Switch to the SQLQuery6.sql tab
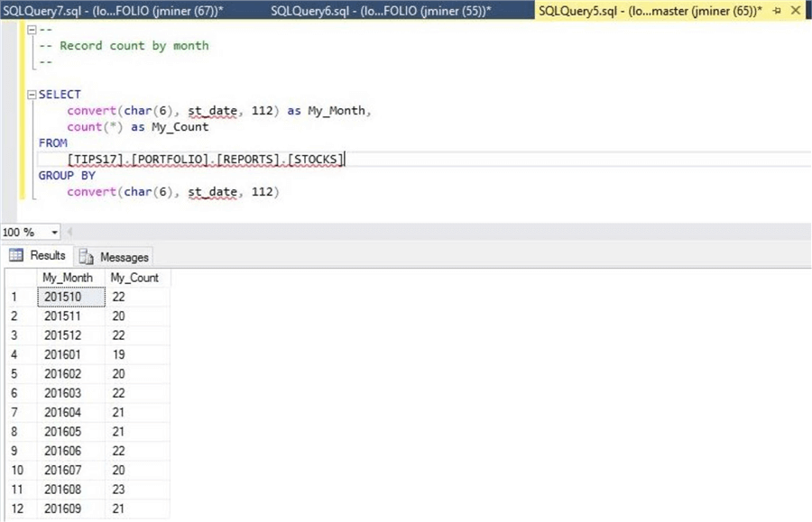812x522 pixels. 380,11
